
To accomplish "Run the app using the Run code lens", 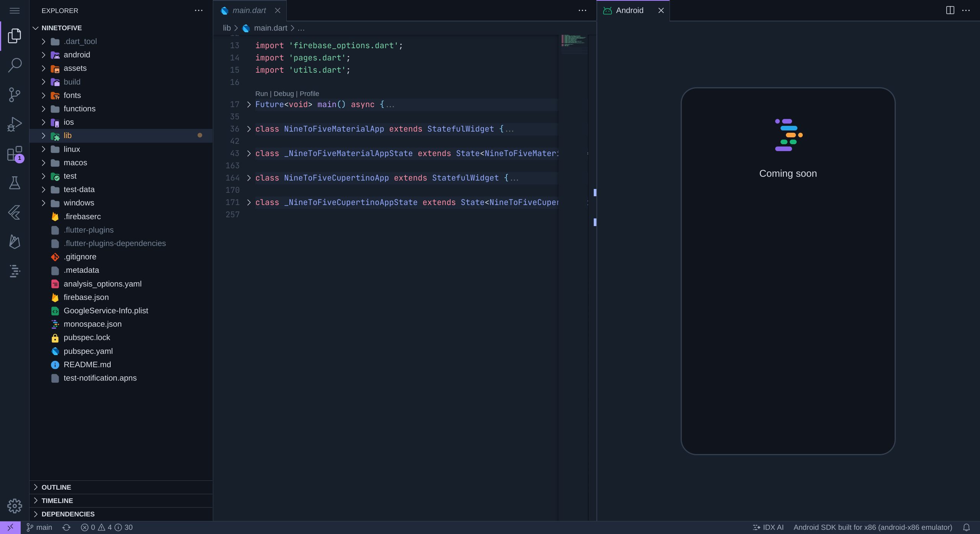I will click(261, 94).
